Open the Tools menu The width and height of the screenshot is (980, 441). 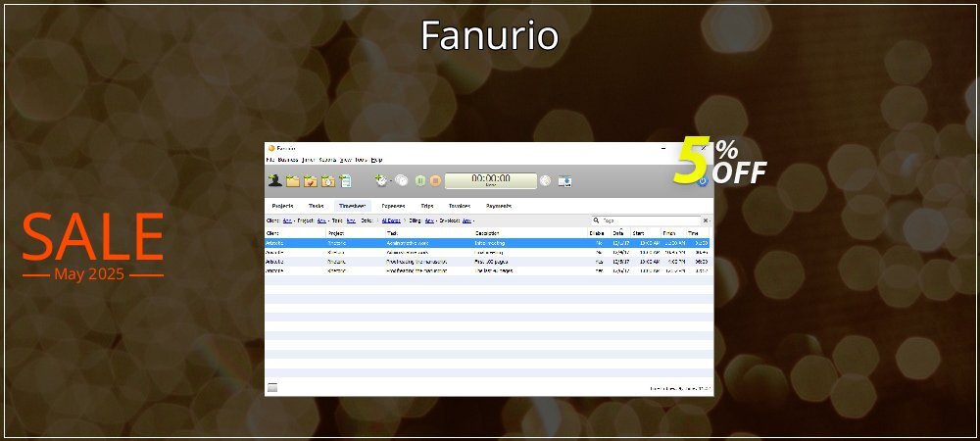click(x=362, y=160)
